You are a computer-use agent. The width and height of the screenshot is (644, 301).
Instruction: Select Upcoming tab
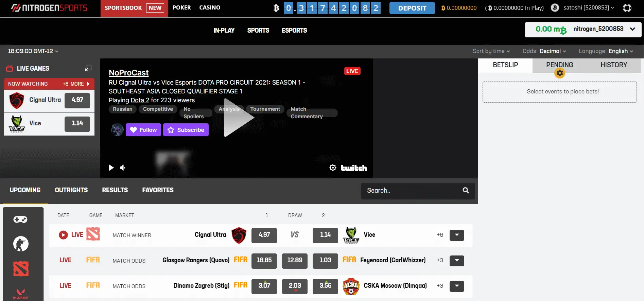25,190
